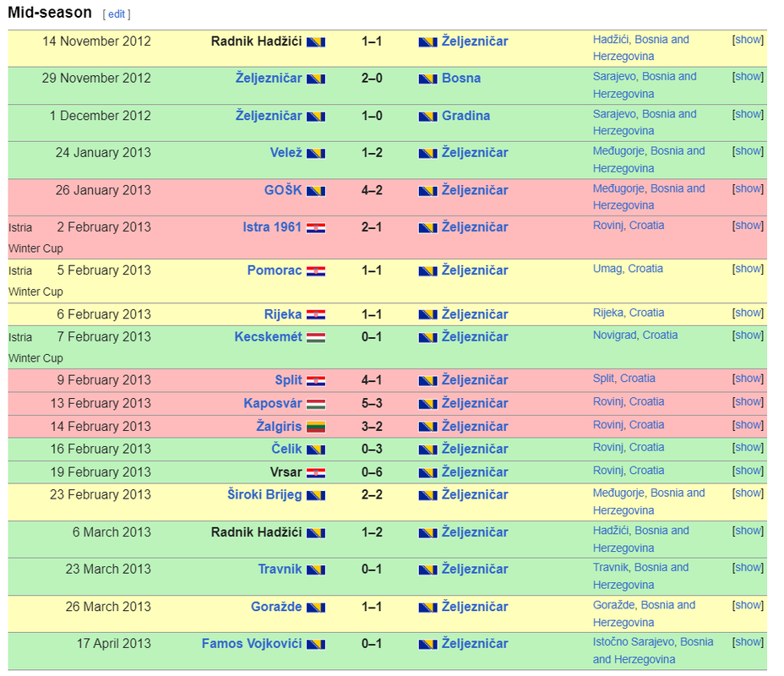Click Željezničar link in 14 November 2012 row
Image resolution: width=784 pixels, height=676 pixels.
(475, 41)
